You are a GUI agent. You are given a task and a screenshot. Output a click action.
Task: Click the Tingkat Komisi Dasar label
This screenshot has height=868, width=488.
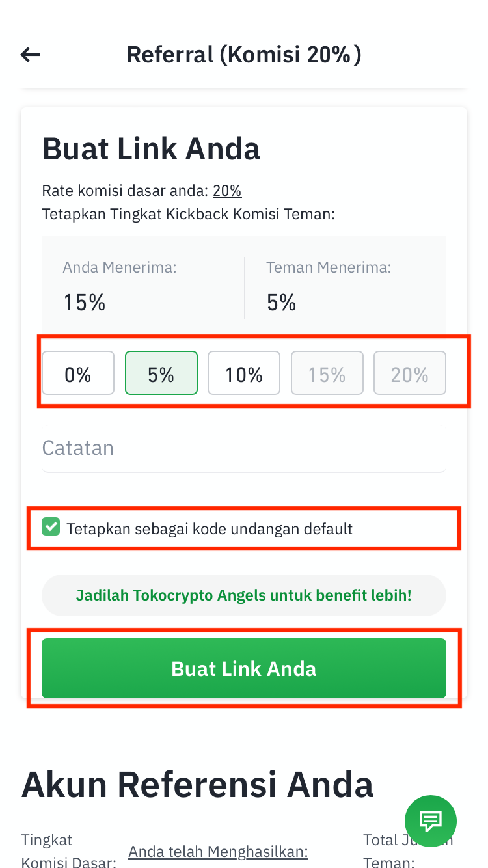(69, 851)
